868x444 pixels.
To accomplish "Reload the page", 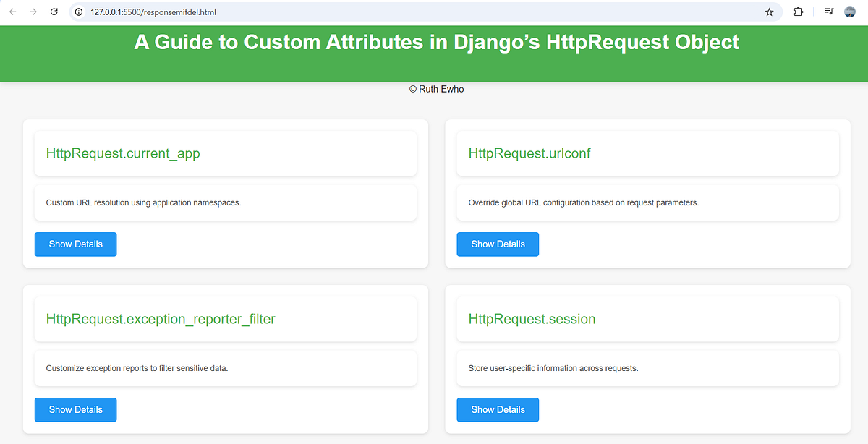I will tap(54, 12).
